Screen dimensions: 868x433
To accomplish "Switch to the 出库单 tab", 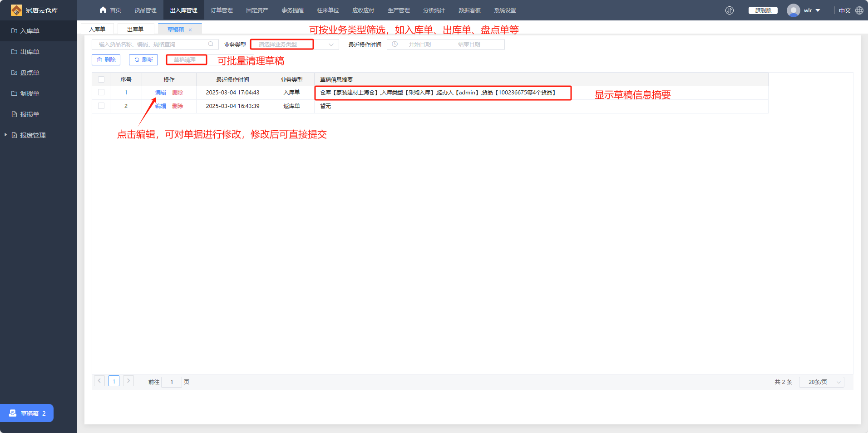I will (135, 29).
